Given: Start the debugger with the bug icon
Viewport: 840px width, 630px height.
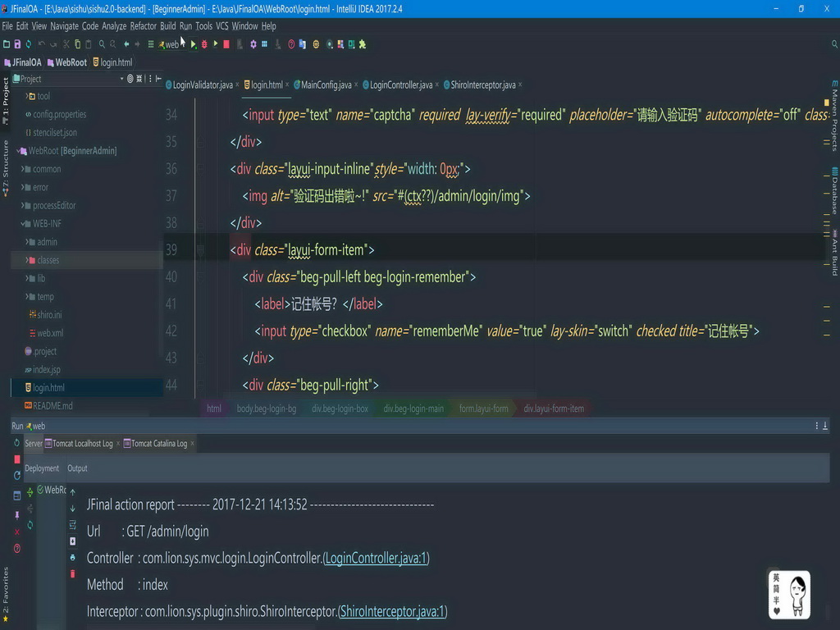Looking at the screenshot, I should click(203, 43).
